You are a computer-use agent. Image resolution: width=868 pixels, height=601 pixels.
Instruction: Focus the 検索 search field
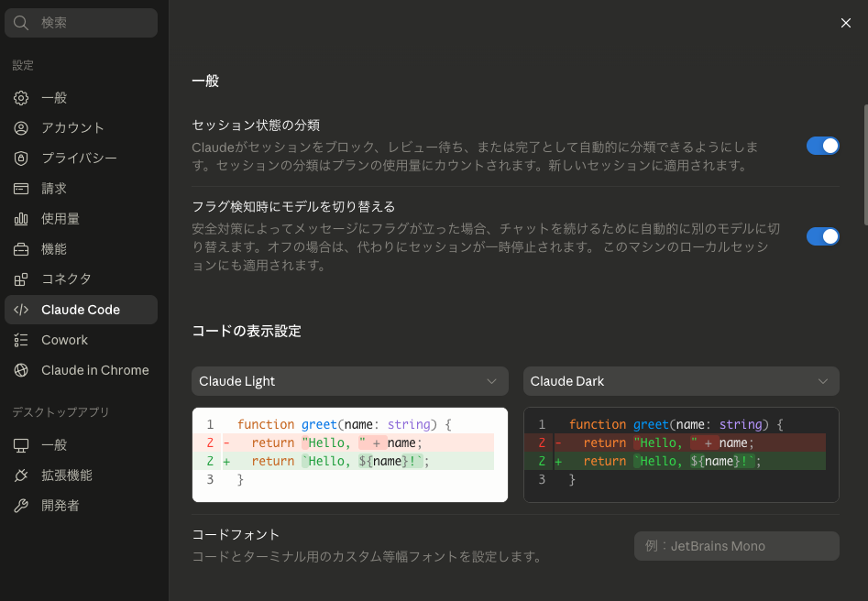(81, 23)
